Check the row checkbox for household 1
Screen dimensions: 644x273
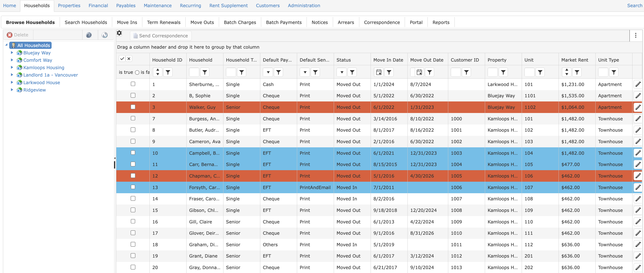click(x=133, y=84)
